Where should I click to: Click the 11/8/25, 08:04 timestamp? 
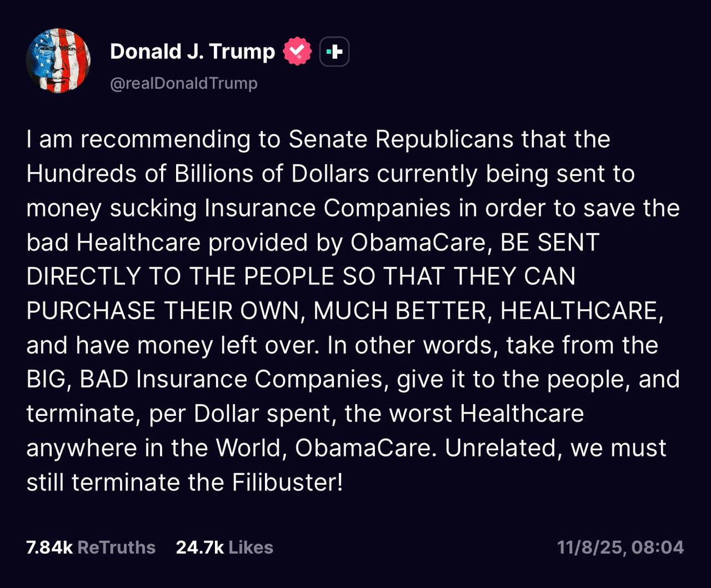(620, 547)
